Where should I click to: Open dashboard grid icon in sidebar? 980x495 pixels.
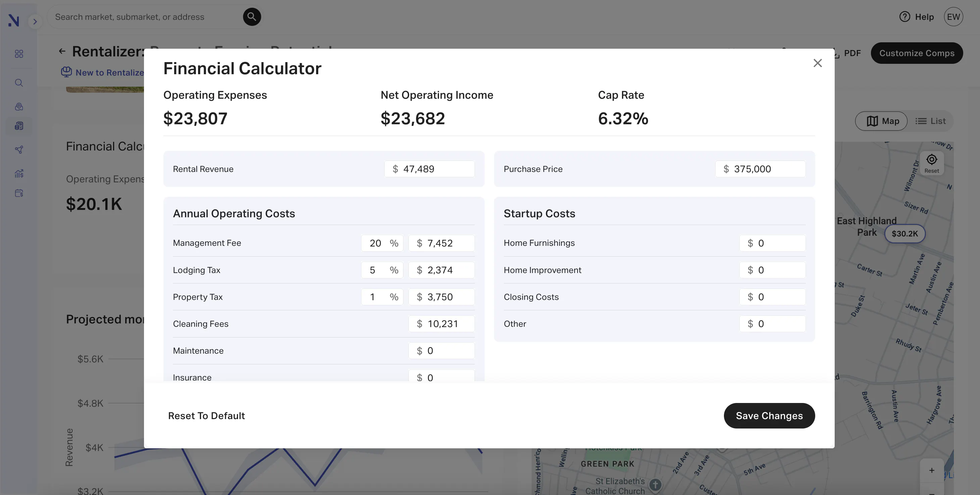(19, 54)
